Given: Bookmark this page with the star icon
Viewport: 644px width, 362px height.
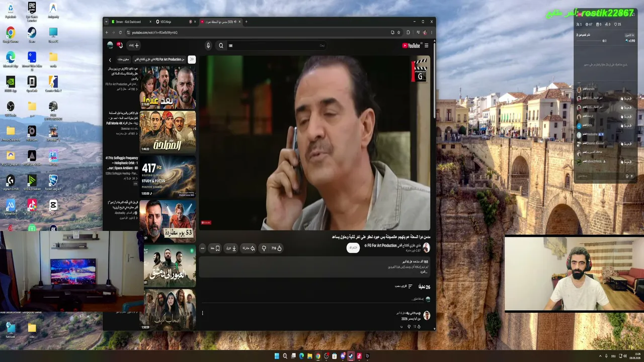Looking at the screenshot, I should coord(399,33).
